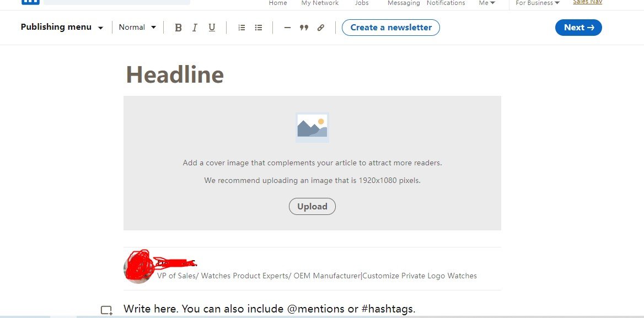
Task: Click the Upload cover image button
Action: tap(312, 207)
